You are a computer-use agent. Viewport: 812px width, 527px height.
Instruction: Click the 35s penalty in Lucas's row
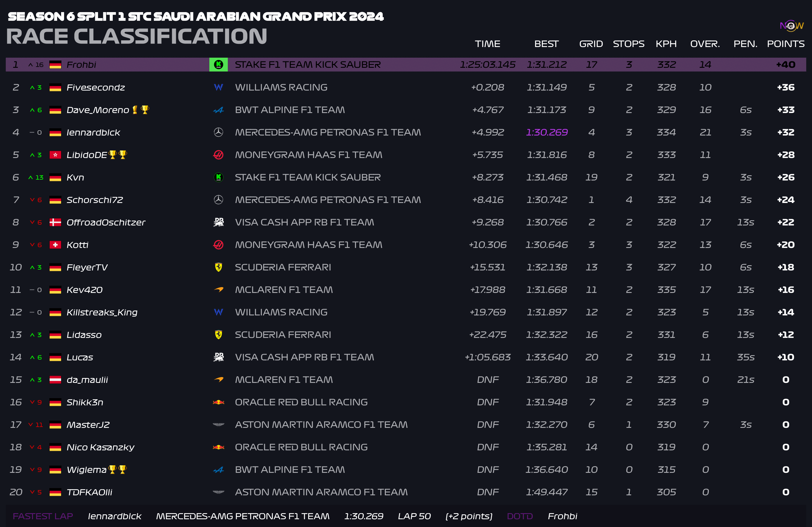(745, 357)
